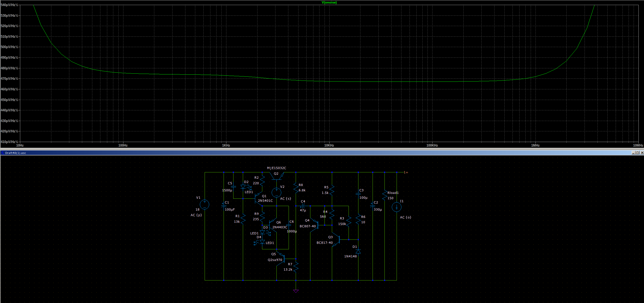
Task: Click the R3 150k resistor symbol
Action: (x=349, y=221)
